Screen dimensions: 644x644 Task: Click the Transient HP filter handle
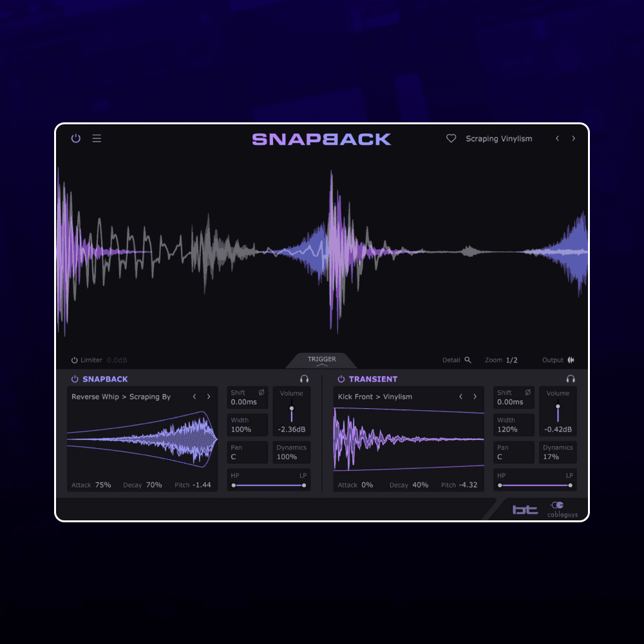pos(500,486)
